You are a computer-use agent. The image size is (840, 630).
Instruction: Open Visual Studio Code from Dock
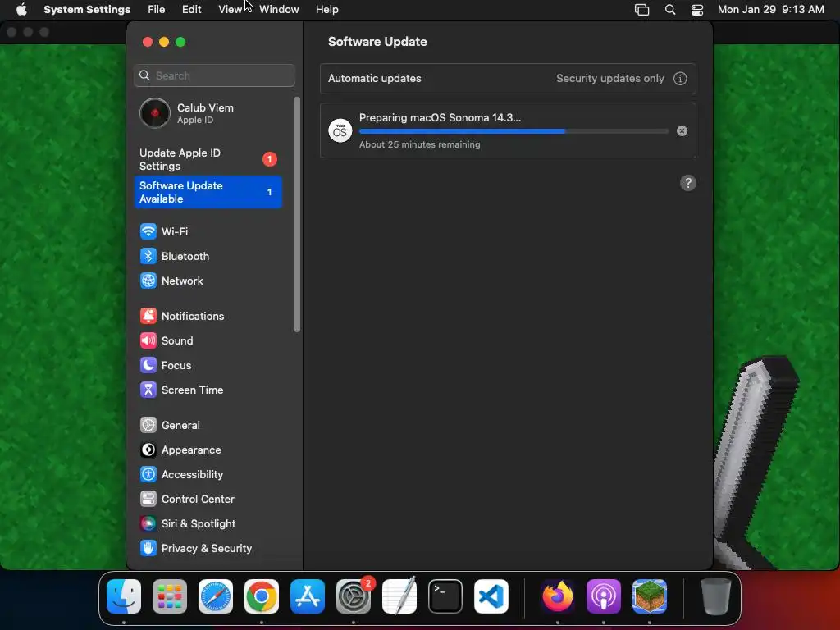coord(491,596)
